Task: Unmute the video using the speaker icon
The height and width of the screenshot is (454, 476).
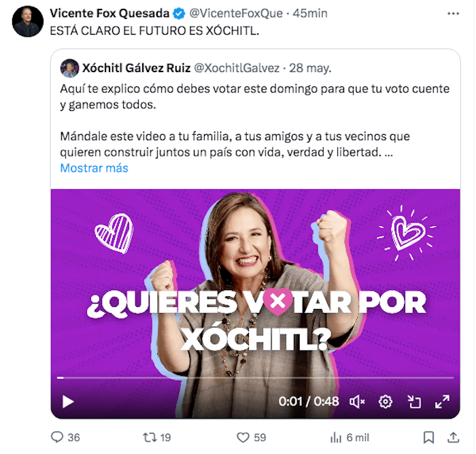Action: pyautogui.click(x=357, y=402)
